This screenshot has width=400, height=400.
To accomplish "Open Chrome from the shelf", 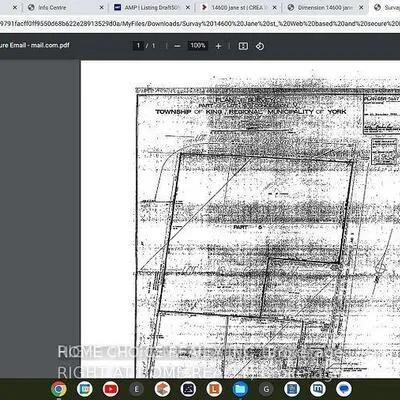I will (59, 389).
